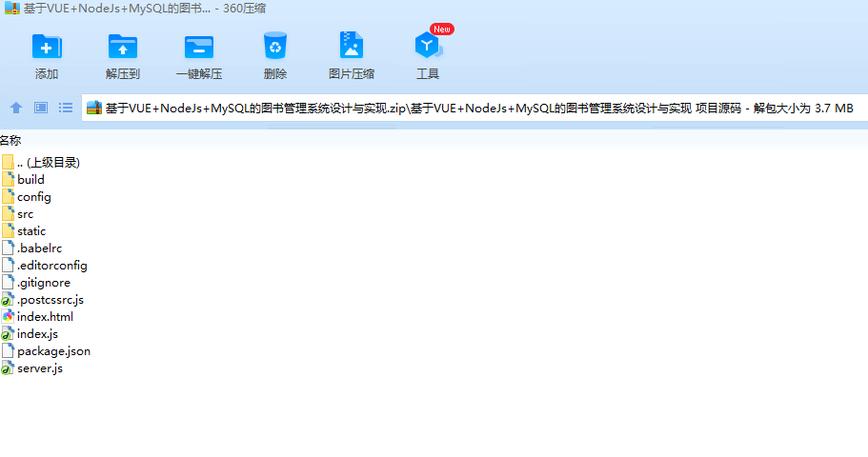This screenshot has width=868, height=457.
Task: Select the .gitignore file
Action: (x=44, y=282)
